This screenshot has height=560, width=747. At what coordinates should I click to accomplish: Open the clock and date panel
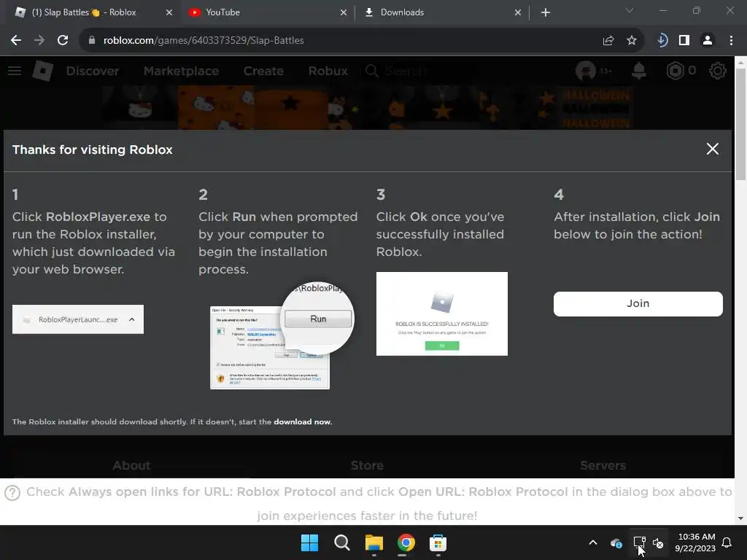point(695,542)
